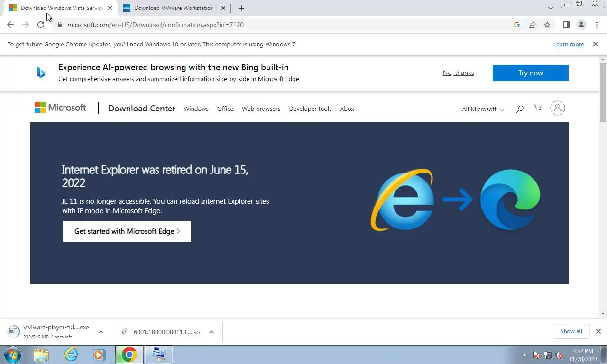Image resolution: width=607 pixels, height=364 pixels.
Task: View site information via the padlock icon
Action: [x=60, y=25]
